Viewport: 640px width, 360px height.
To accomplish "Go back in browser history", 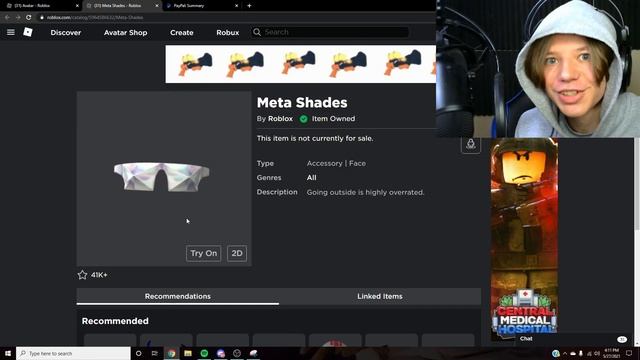I will 7,18.
